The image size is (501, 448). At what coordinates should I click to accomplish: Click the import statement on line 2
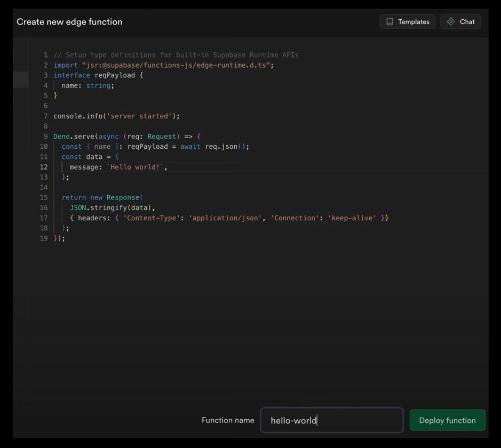[x=164, y=65]
